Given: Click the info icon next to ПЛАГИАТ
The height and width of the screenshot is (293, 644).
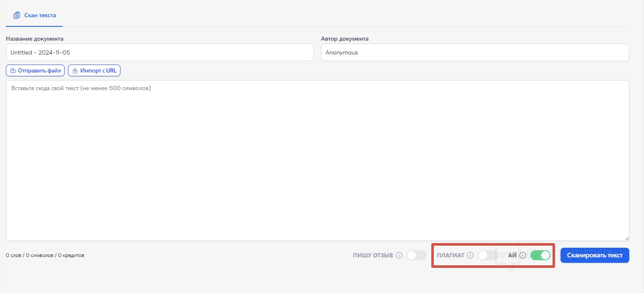Looking at the screenshot, I should click(470, 255).
